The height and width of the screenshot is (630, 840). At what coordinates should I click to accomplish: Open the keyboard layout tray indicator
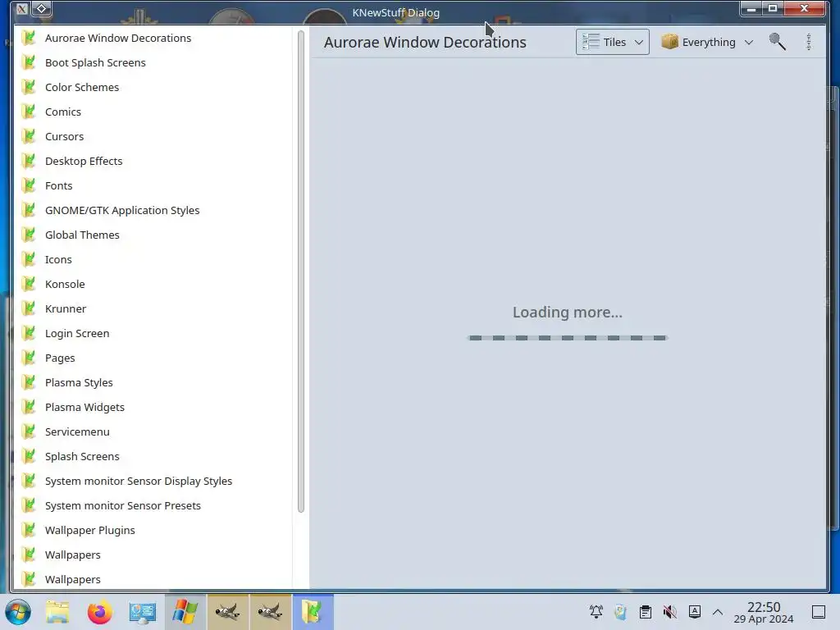tap(694, 612)
